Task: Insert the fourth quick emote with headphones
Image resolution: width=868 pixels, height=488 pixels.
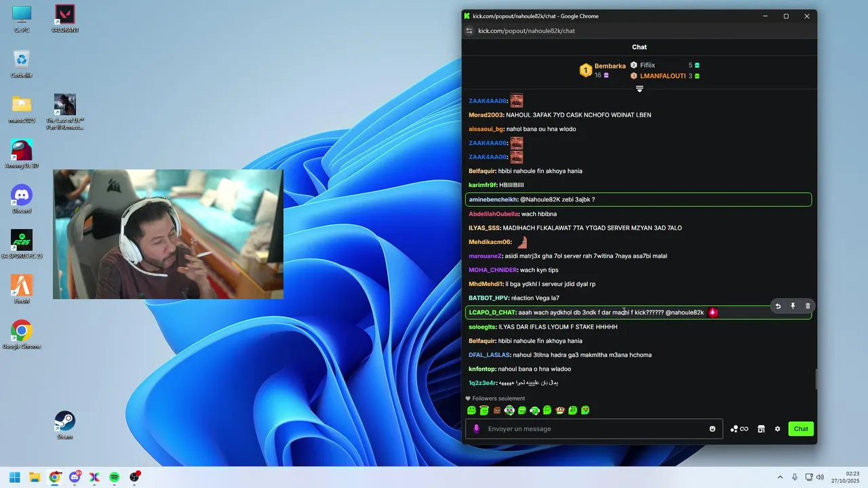Action: click(509, 410)
